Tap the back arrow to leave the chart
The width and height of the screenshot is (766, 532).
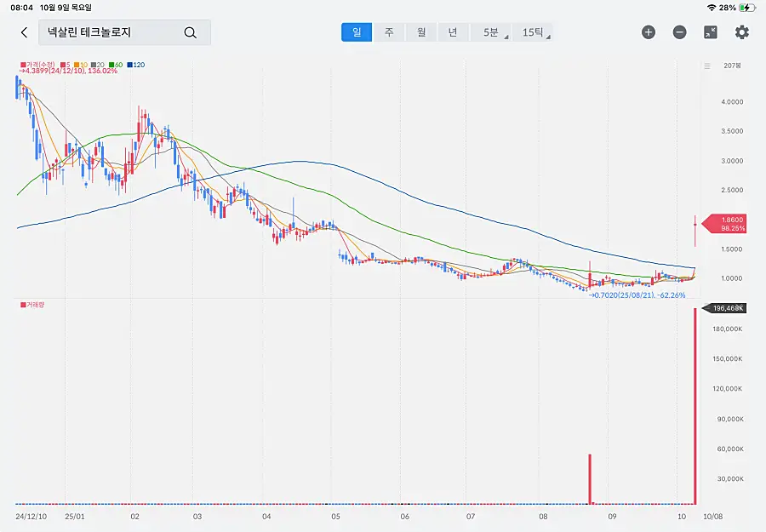[24, 32]
